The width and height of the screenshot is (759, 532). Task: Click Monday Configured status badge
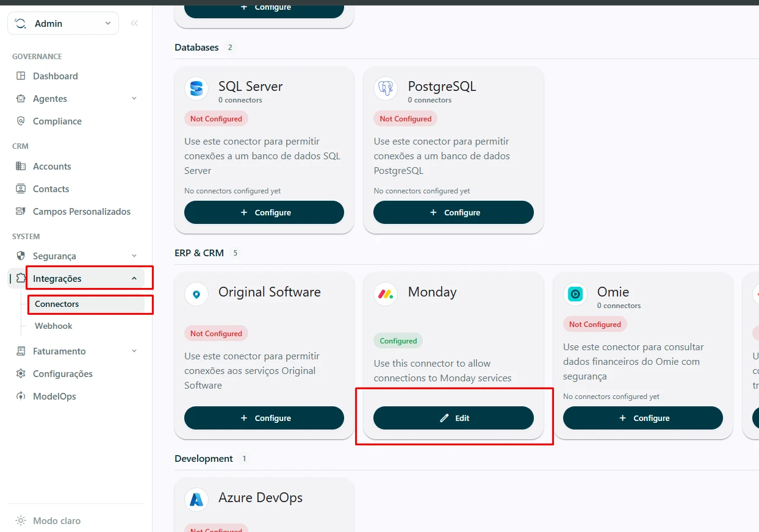(398, 341)
